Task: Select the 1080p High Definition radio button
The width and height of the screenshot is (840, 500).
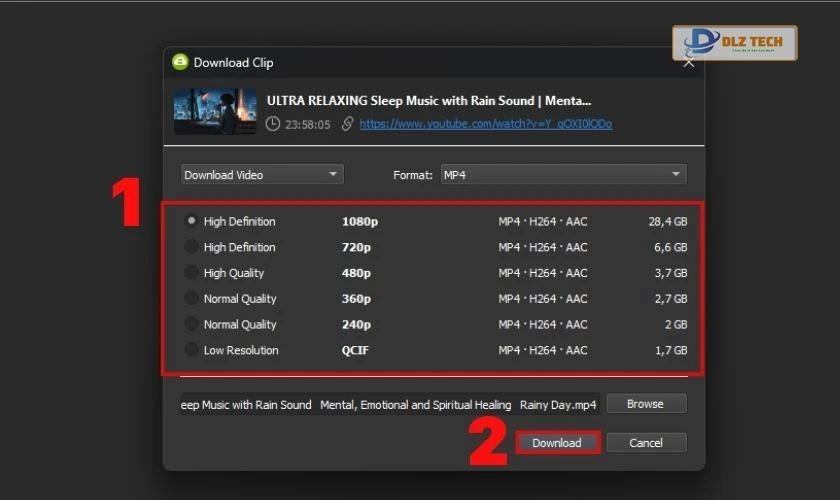Action: pos(191,221)
